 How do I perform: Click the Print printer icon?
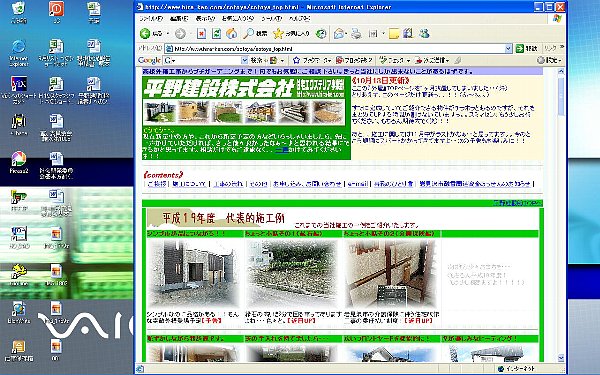[x=356, y=34]
